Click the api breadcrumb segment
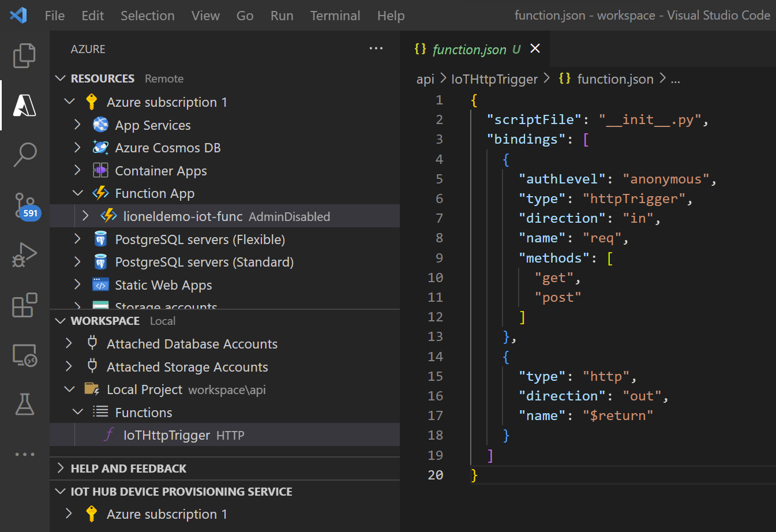776x532 pixels. point(425,79)
